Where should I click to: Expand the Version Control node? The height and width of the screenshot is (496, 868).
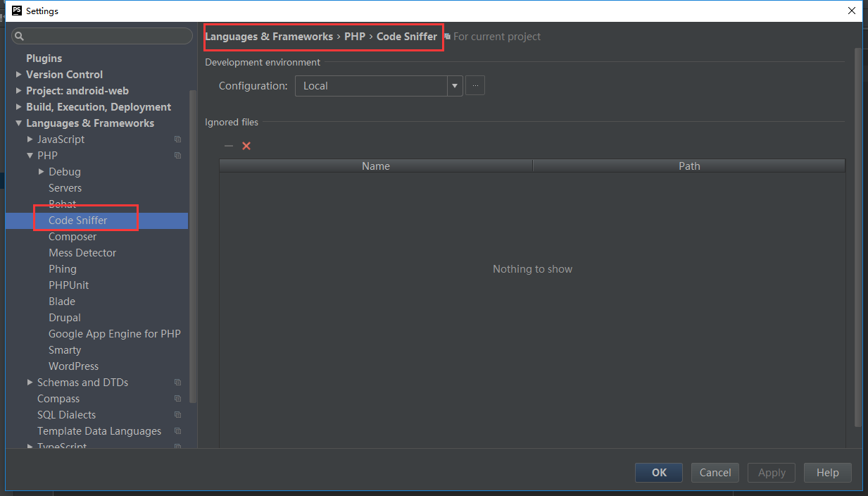[18, 75]
